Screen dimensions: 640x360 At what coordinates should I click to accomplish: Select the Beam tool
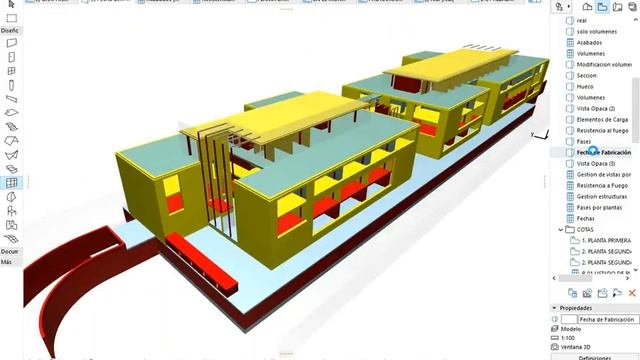coord(11,99)
